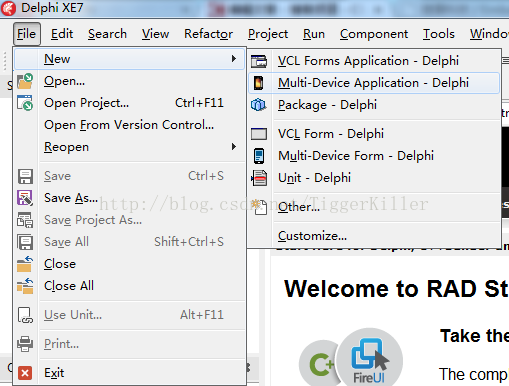The width and height of the screenshot is (509, 386).
Task: Click the Welcome to RAD Studio heading
Action: pyautogui.click(x=396, y=289)
